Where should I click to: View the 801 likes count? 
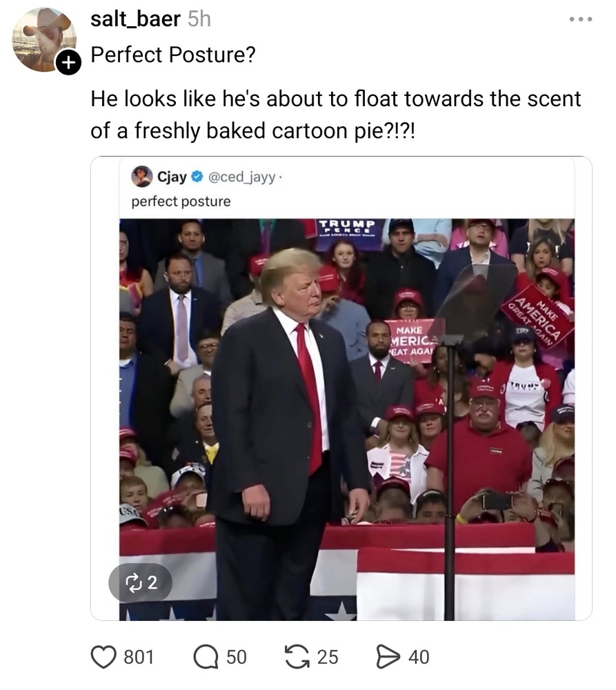[x=139, y=658]
